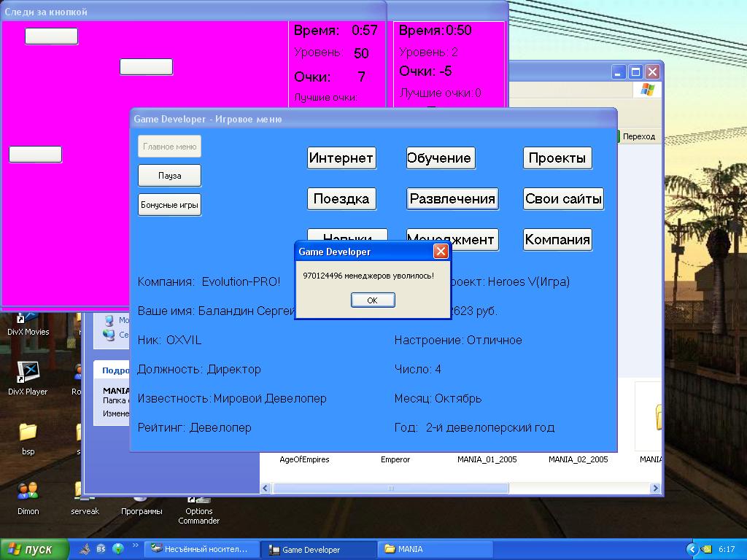This screenshot has width=747, height=560.
Task: Click the Очки: -5 score in second game window
Action: coord(425,71)
